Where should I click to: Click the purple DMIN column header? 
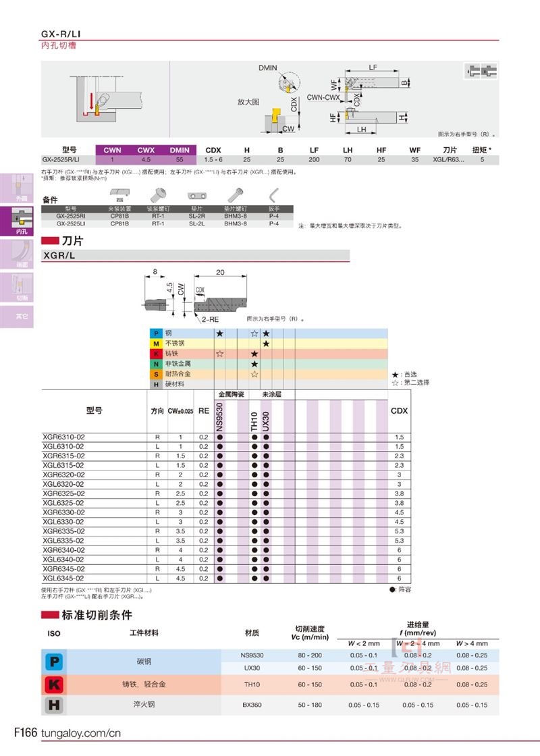point(180,150)
